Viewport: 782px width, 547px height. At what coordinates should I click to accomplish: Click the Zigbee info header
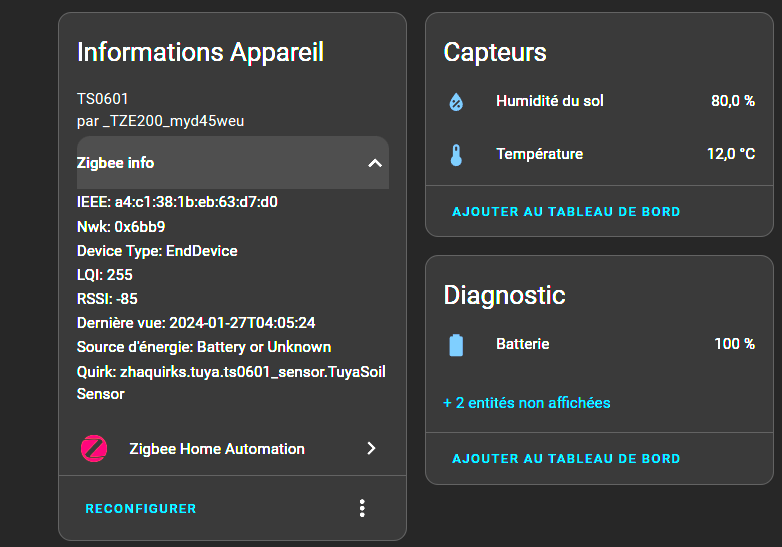233,163
